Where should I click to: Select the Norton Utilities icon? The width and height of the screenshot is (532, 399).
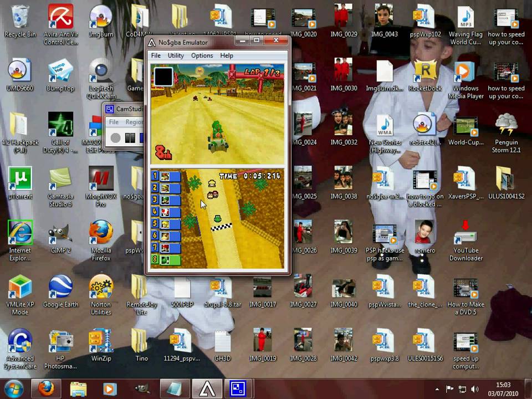click(x=101, y=295)
